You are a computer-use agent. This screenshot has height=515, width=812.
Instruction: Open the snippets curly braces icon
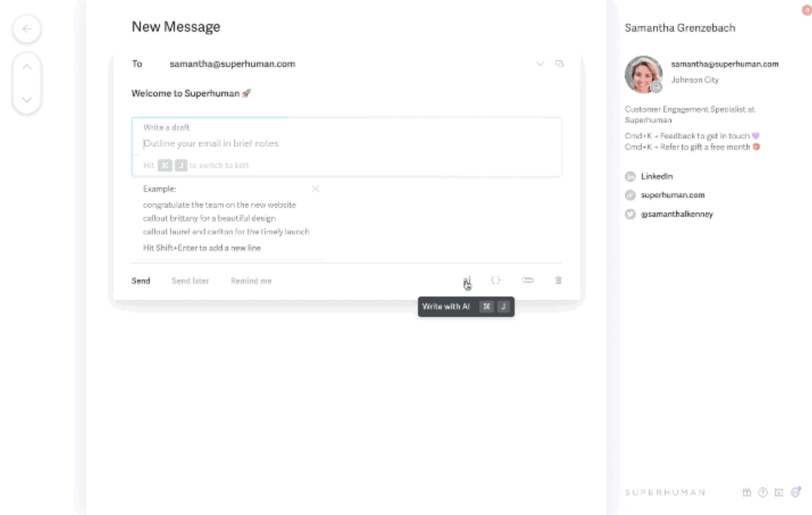(x=496, y=280)
